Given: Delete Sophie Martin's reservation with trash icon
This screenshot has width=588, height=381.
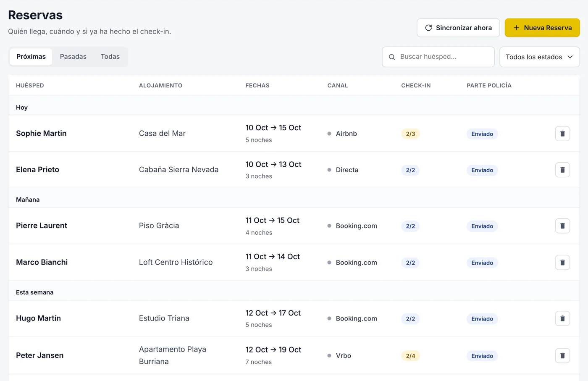Looking at the screenshot, I should pos(562,134).
